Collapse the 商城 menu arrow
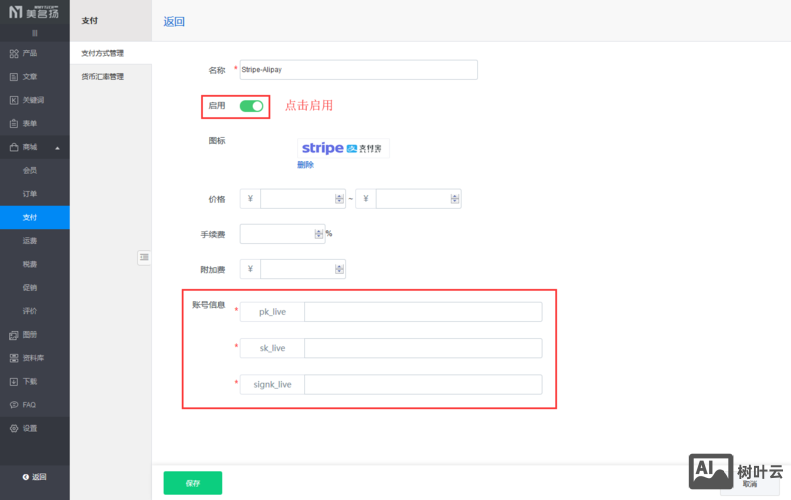Screen dimensions: 791x500 coord(58,148)
